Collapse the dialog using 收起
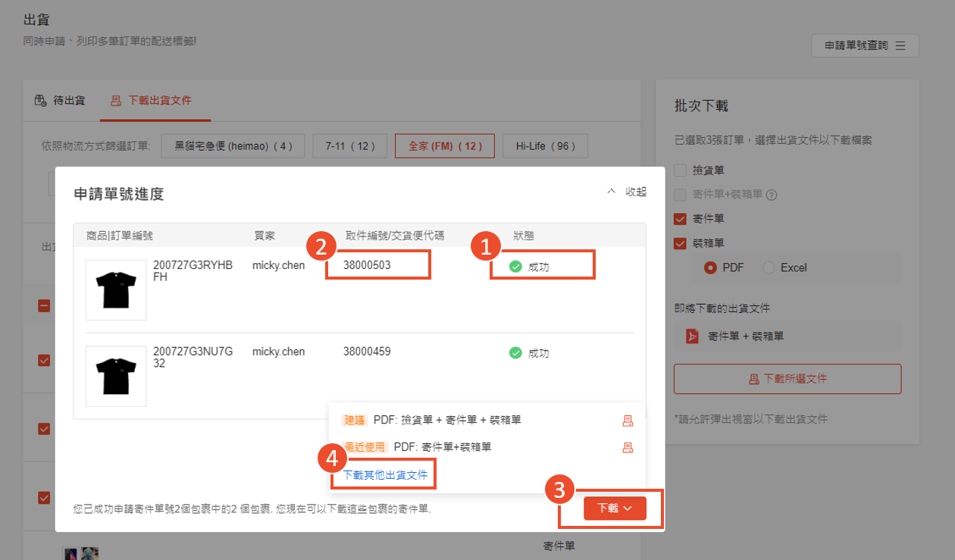Image resolution: width=955 pixels, height=560 pixels. [627, 192]
